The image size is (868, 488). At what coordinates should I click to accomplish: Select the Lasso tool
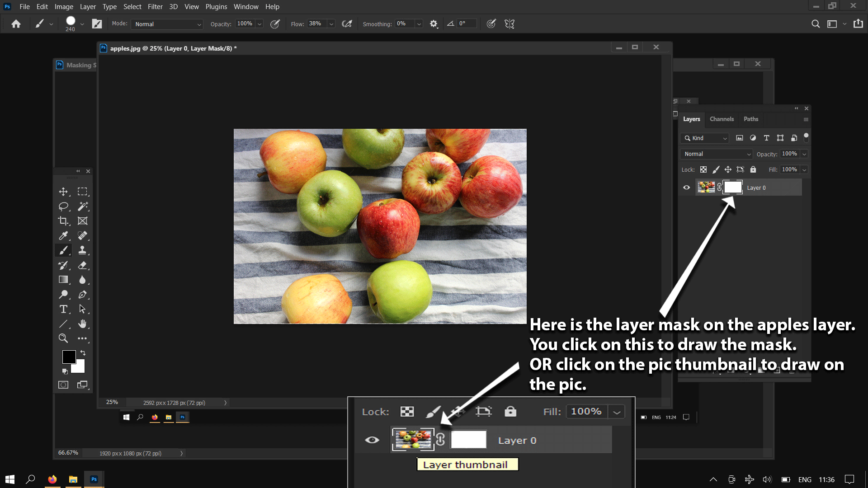click(x=63, y=206)
